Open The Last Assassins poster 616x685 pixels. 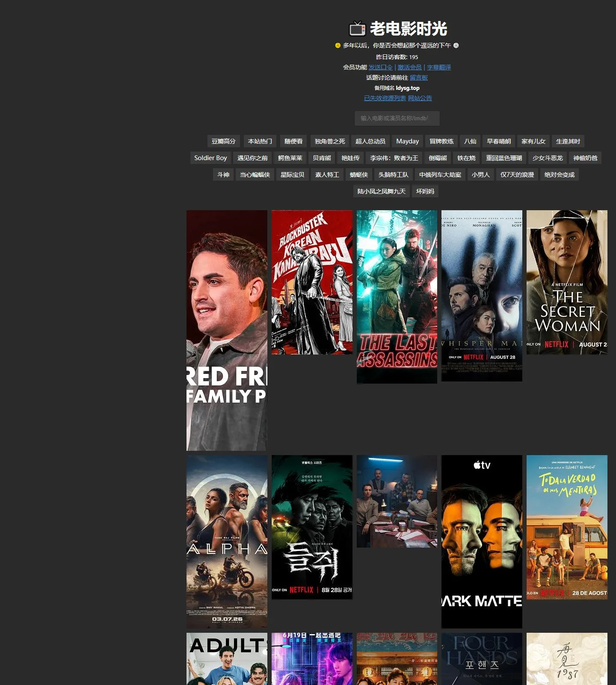(x=397, y=297)
